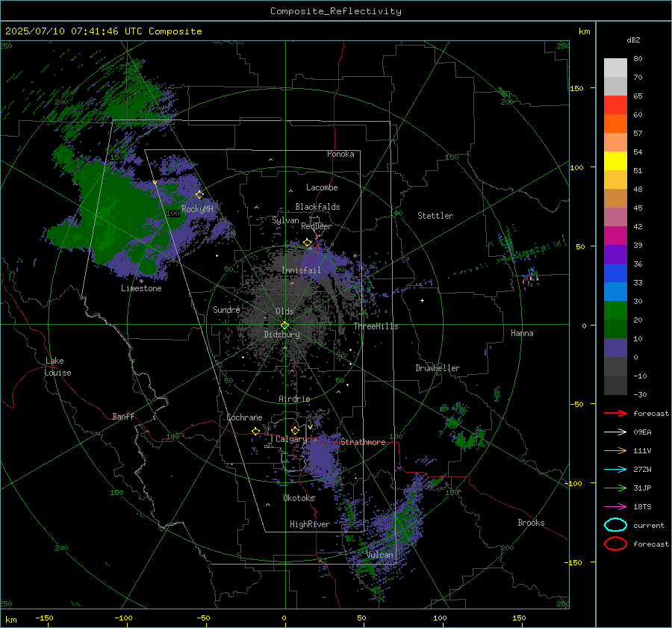
Task: Click the Didsbury city label
Action: coord(281,335)
